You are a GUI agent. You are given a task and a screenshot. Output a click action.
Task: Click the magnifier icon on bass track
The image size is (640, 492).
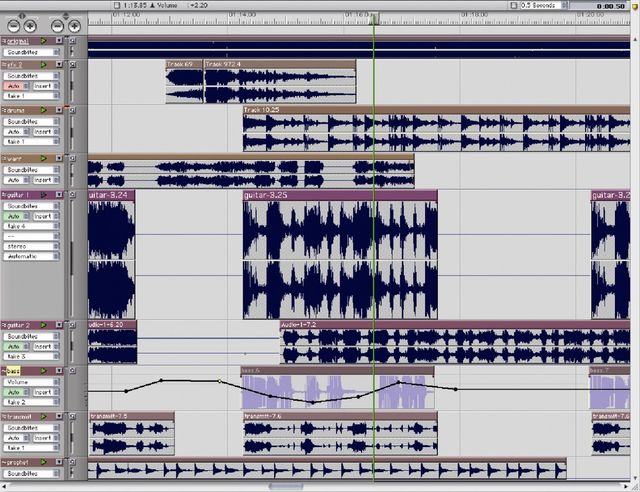(x=72, y=371)
